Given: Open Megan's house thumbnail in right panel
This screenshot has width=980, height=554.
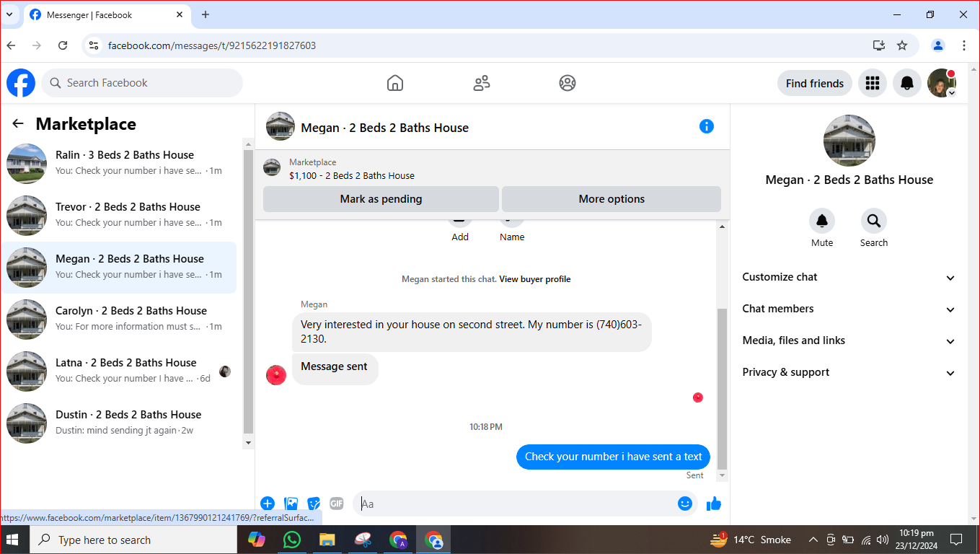Looking at the screenshot, I should point(849,141).
